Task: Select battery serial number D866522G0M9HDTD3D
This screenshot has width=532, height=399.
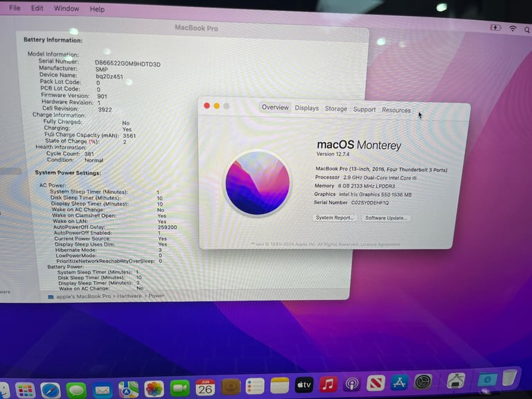Action: tap(127, 64)
